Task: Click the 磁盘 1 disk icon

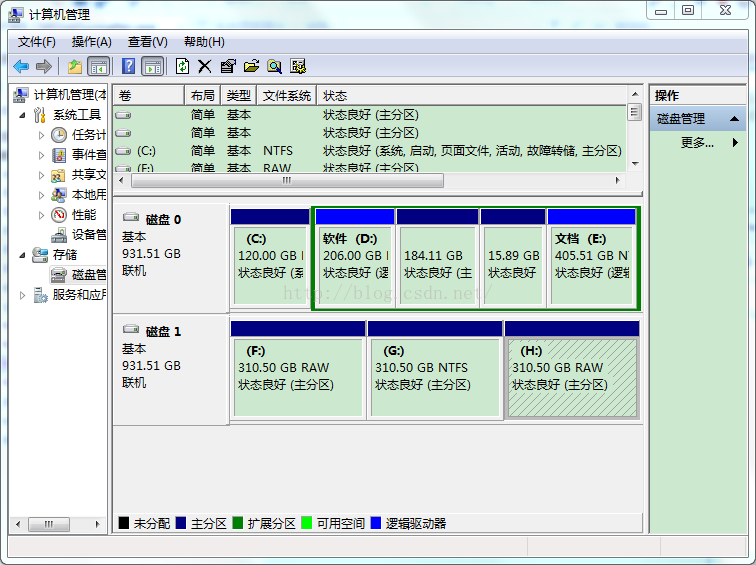Action: pyautogui.click(x=131, y=329)
